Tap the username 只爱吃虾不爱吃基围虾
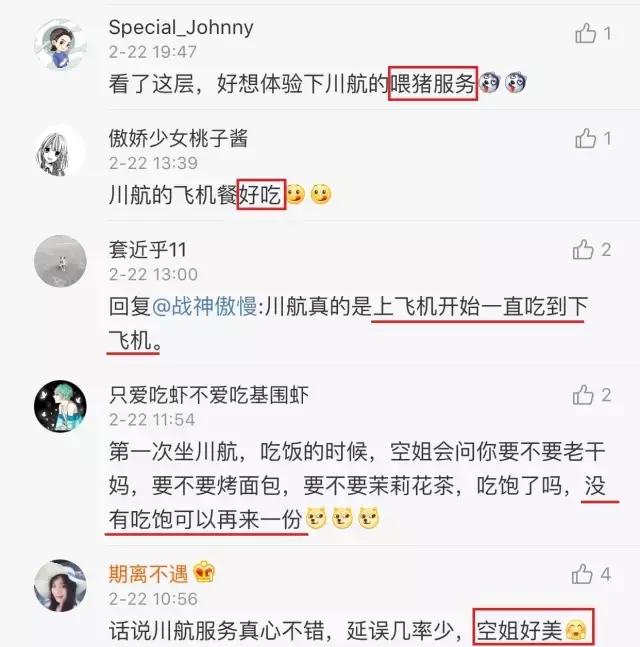 point(209,395)
